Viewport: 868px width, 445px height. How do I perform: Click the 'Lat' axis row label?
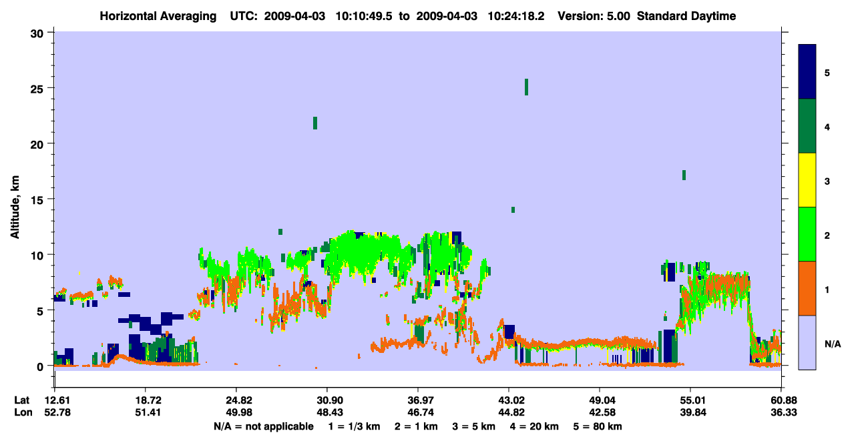pos(22,400)
